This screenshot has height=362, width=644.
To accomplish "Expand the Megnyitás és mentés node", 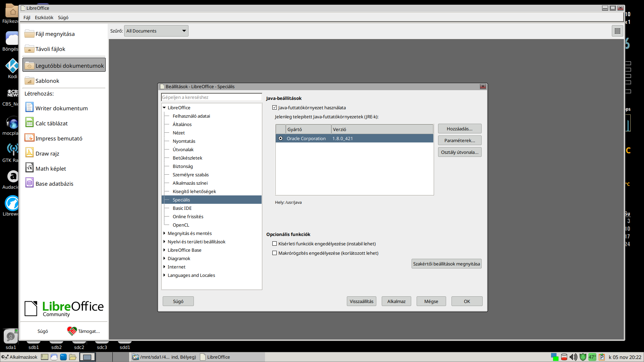I will (164, 233).
